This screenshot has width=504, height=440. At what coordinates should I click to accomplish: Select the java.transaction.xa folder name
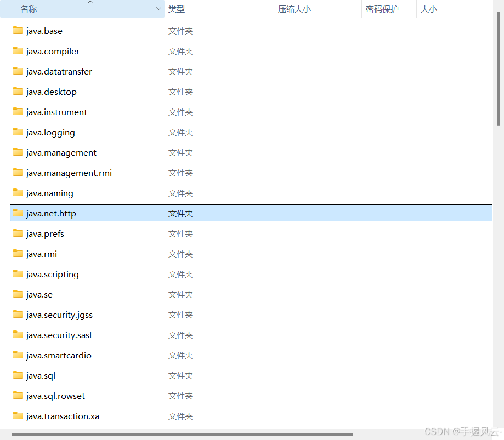pos(63,416)
